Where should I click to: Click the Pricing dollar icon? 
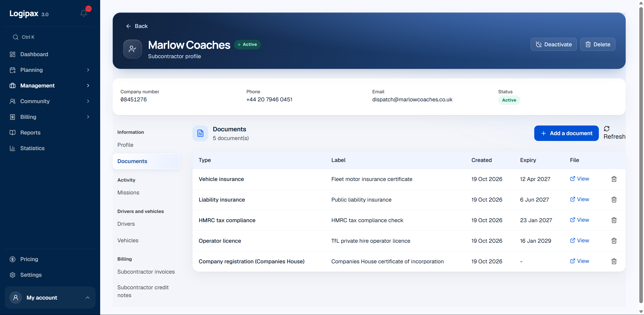(13, 259)
